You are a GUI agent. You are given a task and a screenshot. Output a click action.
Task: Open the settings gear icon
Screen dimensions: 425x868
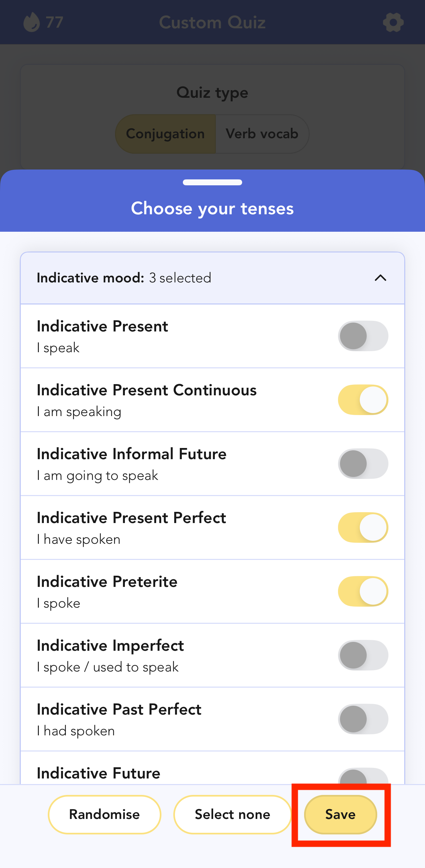point(393,23)
